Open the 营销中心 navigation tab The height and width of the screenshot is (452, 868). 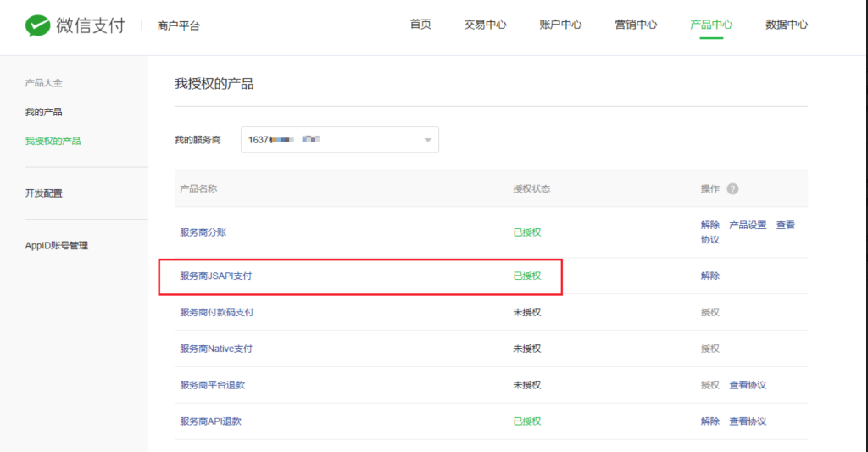click(636, 25)
